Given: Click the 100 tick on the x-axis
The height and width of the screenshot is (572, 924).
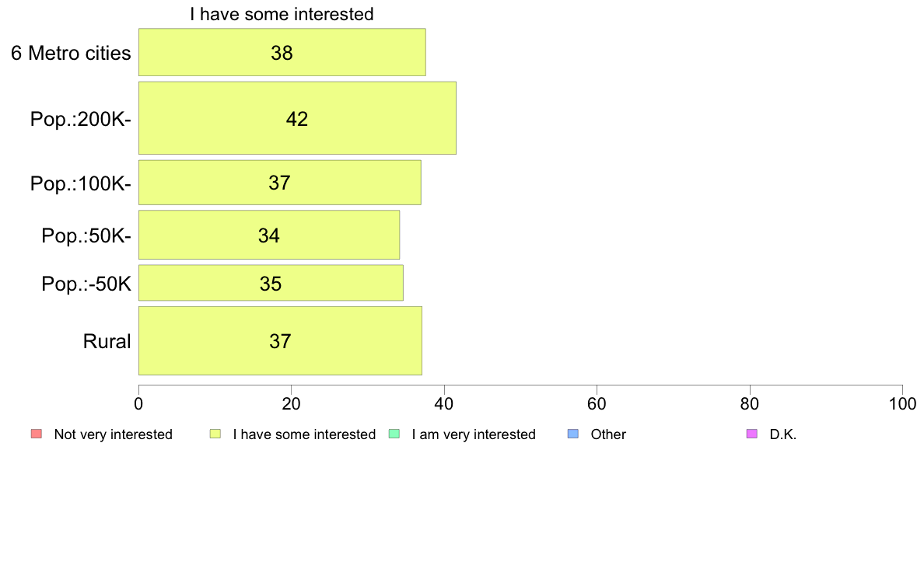Looking at the screenshot, I should tap(902, 404).
